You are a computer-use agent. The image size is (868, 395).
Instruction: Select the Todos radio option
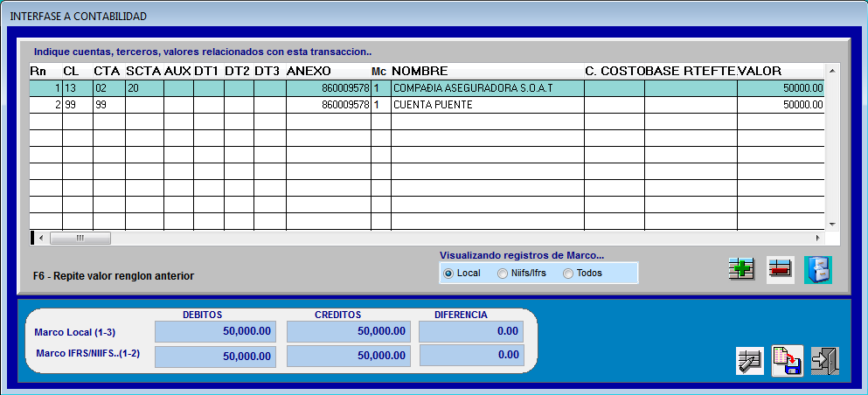click(x=582, y=274)
